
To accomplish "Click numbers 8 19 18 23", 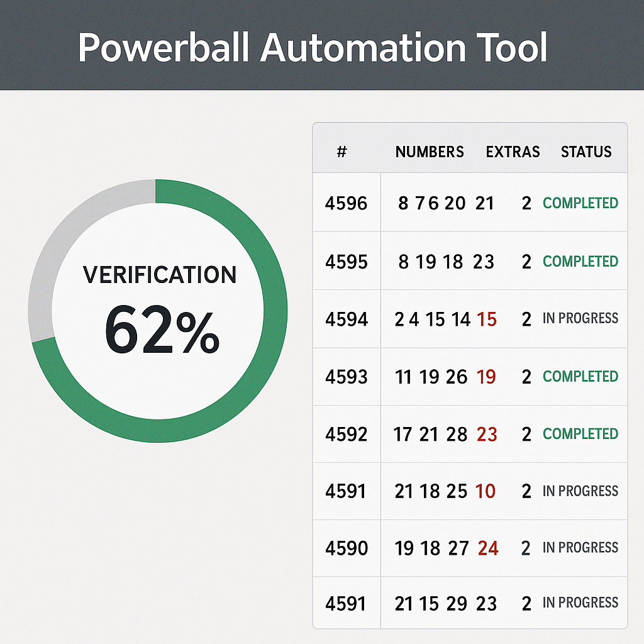I will pyautogui.click(x=446, y=262).
